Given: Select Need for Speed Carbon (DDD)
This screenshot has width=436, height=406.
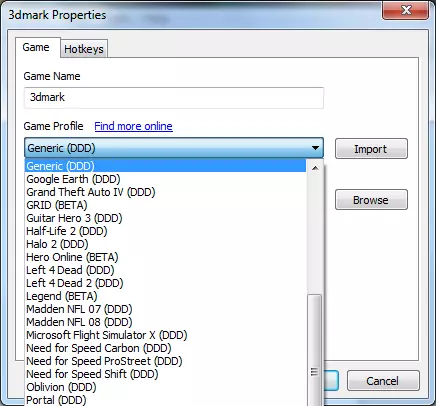Looking at the screenshot, I should pos(165,348).
